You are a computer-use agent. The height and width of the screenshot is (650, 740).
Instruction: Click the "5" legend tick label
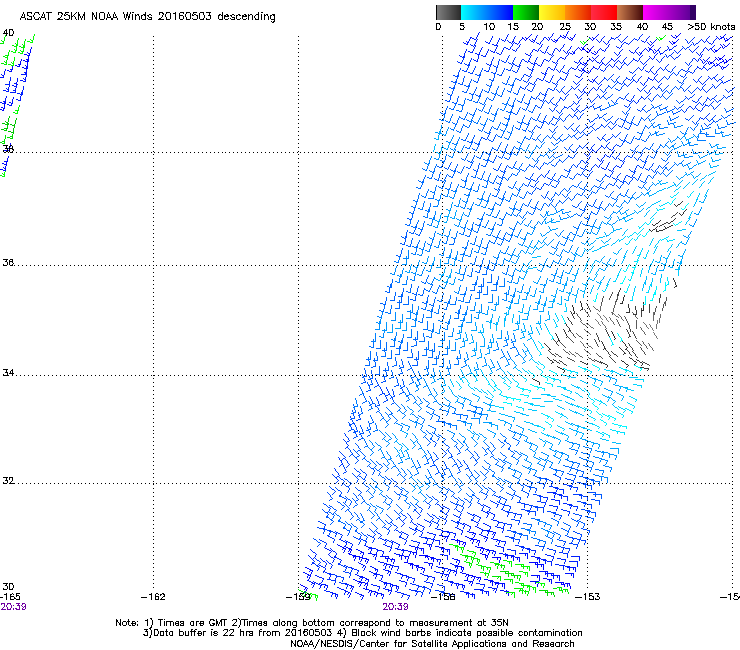pyautogui.click(x=462, y=27)
